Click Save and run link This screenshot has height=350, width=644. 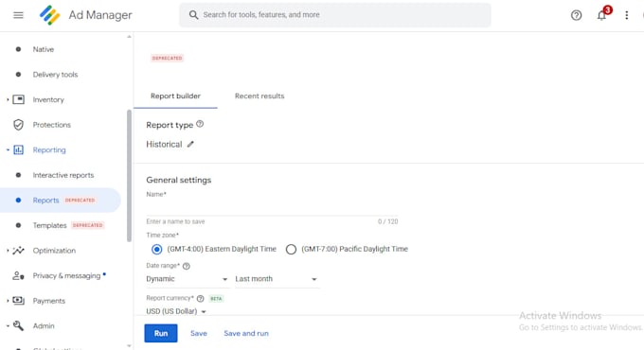[x=246, y=333]
